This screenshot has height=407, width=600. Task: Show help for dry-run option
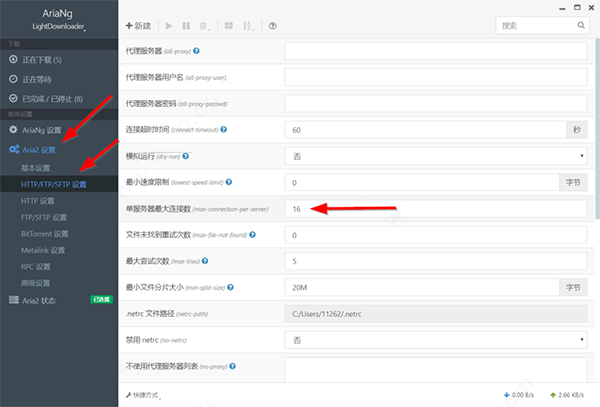click(x=186, y=156)
